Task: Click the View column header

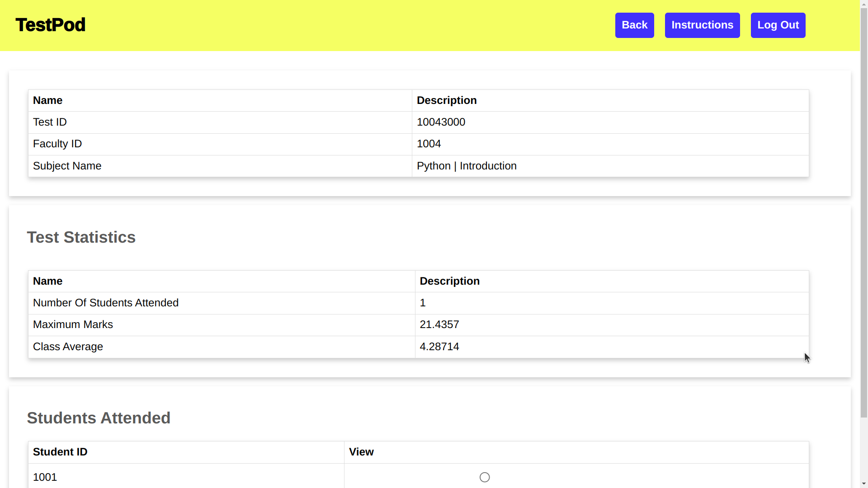Action: (x=361, y=452)
